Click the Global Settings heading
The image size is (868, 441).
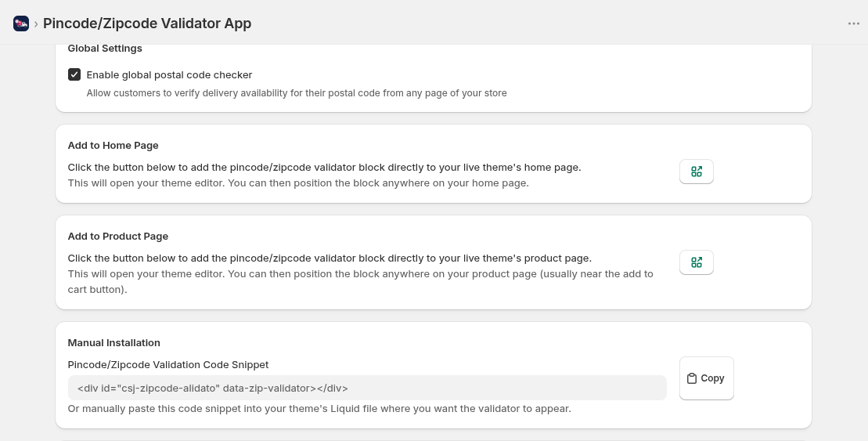(105, 49)
